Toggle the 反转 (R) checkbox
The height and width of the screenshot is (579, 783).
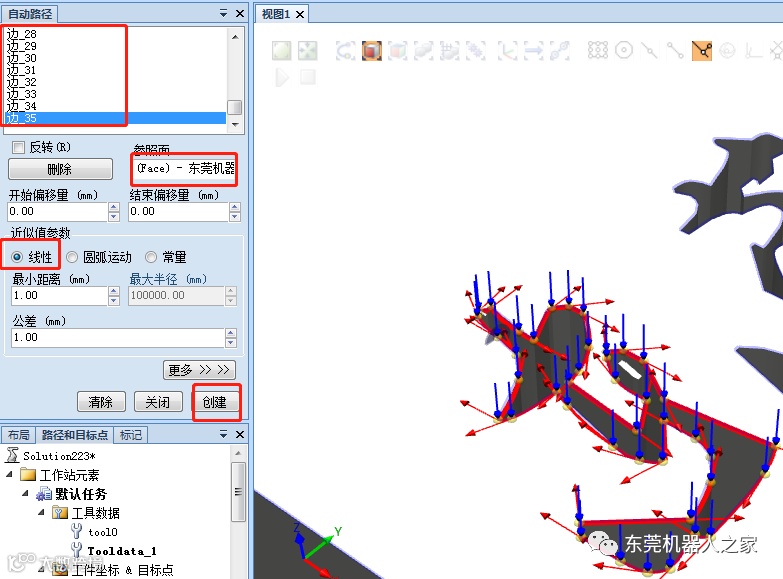pos(18,147)
